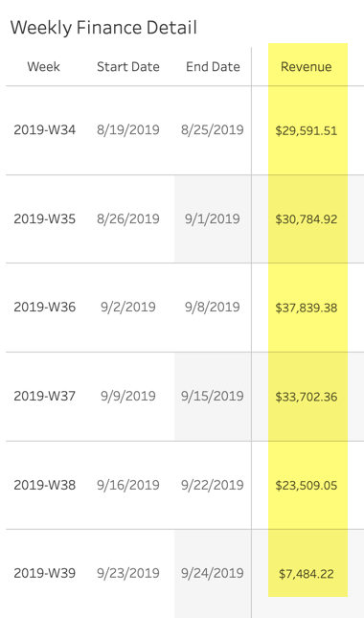Select end date 9/15/2019
364x618 pixels.
[213, 396]
